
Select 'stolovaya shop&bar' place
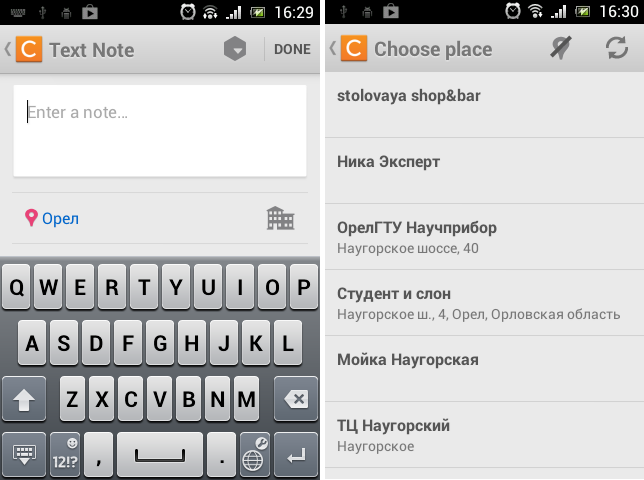(x=485, y=105)
